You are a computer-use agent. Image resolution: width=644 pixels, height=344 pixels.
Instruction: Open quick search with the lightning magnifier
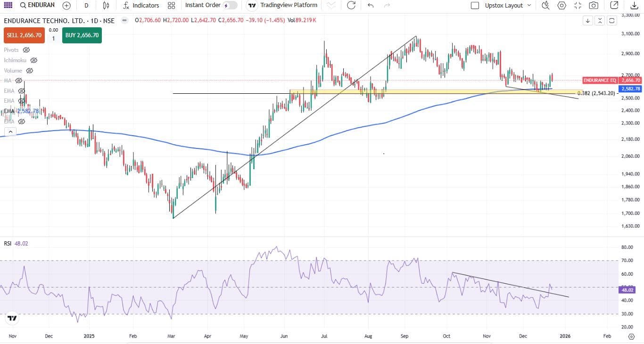click(x=545, y=5)
